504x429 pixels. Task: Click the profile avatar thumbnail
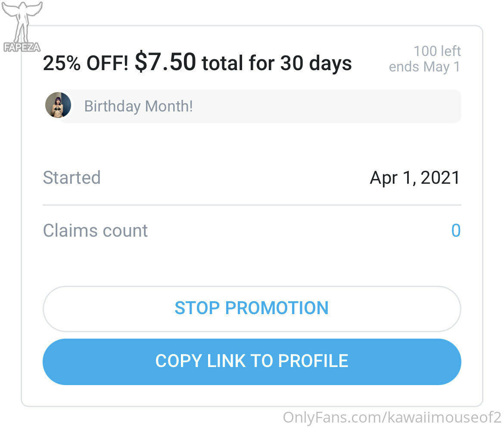click(x=58, y=105)
